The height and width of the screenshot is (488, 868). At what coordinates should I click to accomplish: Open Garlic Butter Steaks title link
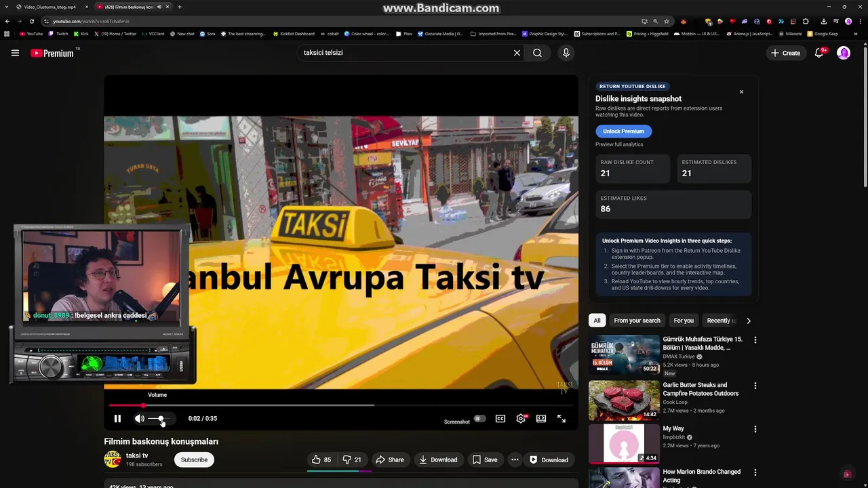point(701,389)
